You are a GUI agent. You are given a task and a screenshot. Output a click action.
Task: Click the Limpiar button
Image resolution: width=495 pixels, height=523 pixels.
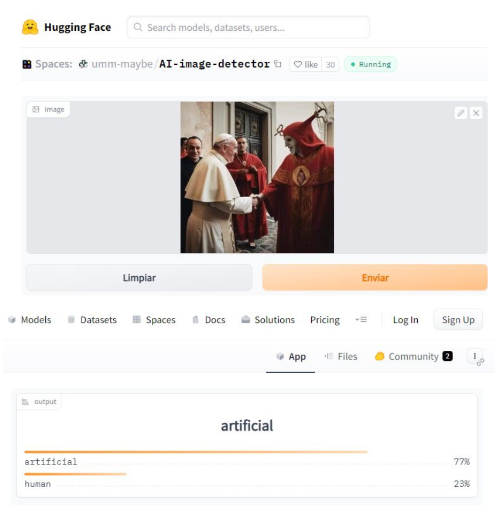click(x=139, y=278)
